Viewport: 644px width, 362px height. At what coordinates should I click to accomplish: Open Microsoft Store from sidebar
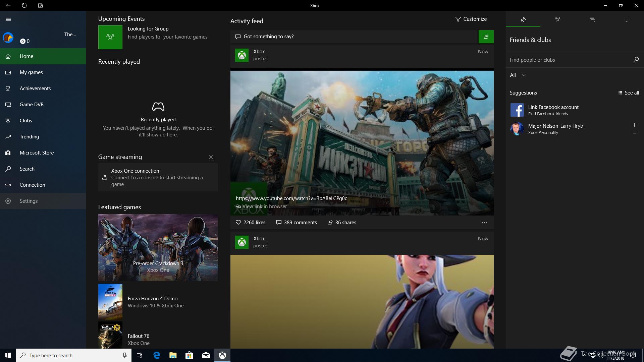coord(43,153)
